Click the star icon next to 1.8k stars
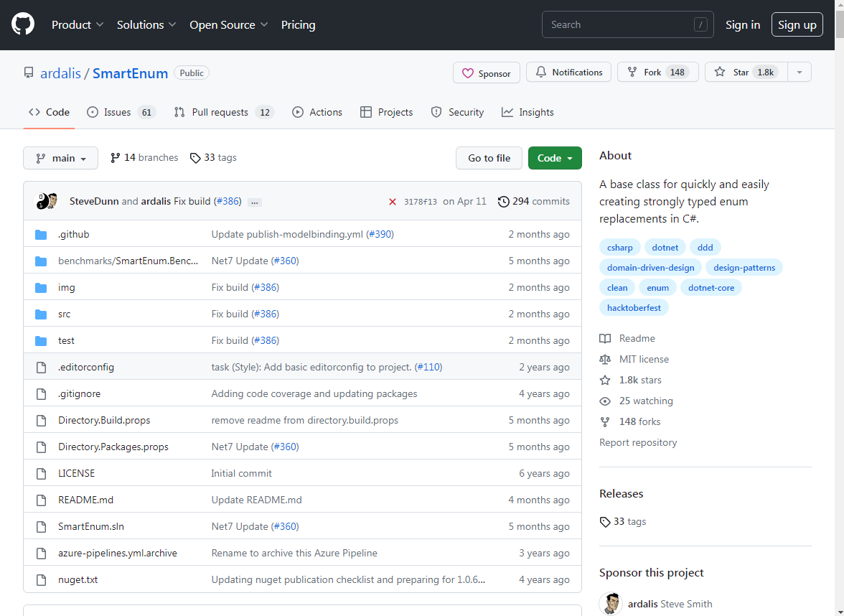The width and height of the screenshot is (844, 616). pyautogui.click(x=605, y=381)
